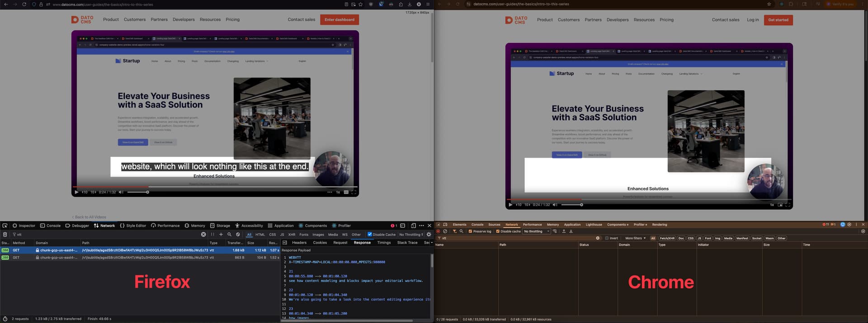Viewport: 868px width, 323px height.
Task: Click the Firefox Network clear-requests trash icon
Action: (x=5, y=234)
